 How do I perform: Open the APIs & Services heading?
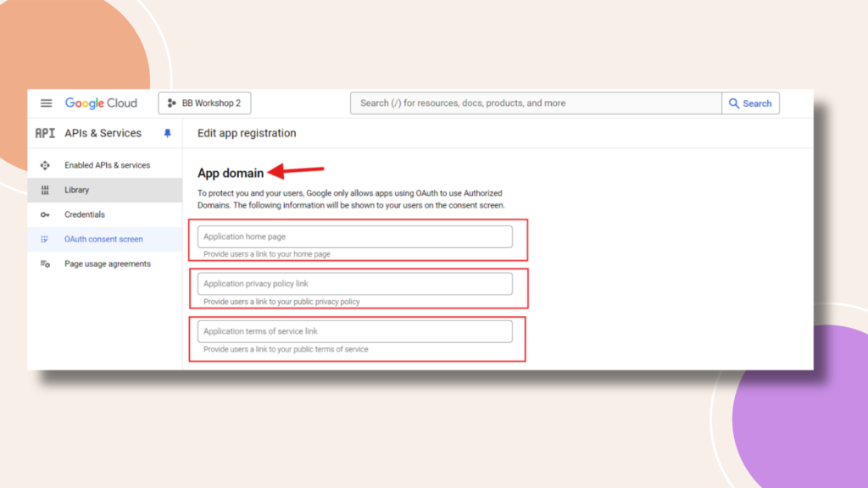pos(103,133)
